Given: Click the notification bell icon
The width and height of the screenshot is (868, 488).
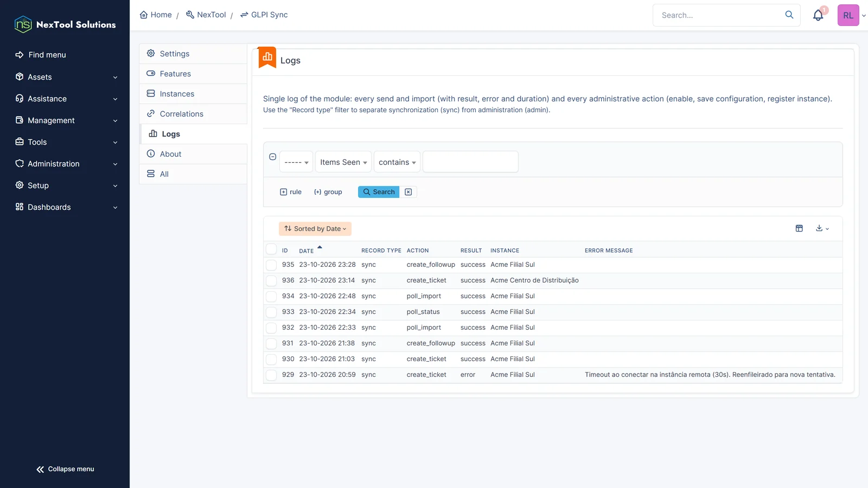Looking at the screenshot, I should 818,15.
